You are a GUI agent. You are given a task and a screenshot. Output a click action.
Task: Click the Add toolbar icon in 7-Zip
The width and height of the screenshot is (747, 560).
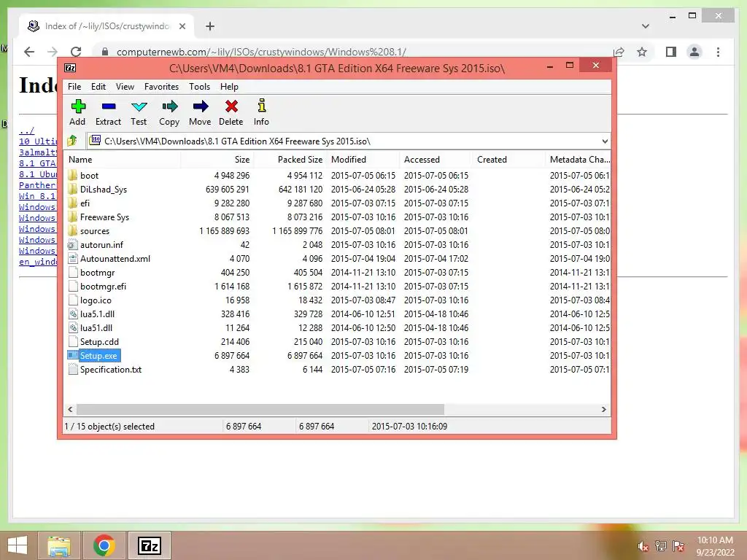(78, 106)
